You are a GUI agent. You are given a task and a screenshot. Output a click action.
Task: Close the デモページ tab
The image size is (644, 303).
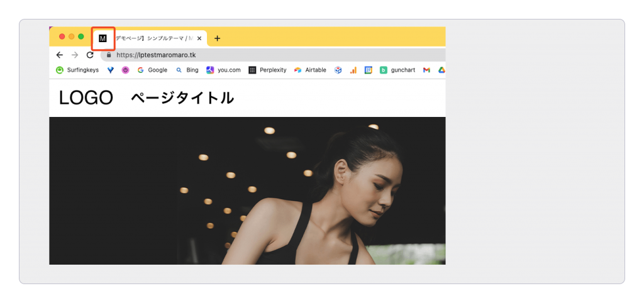click(199, 38)
